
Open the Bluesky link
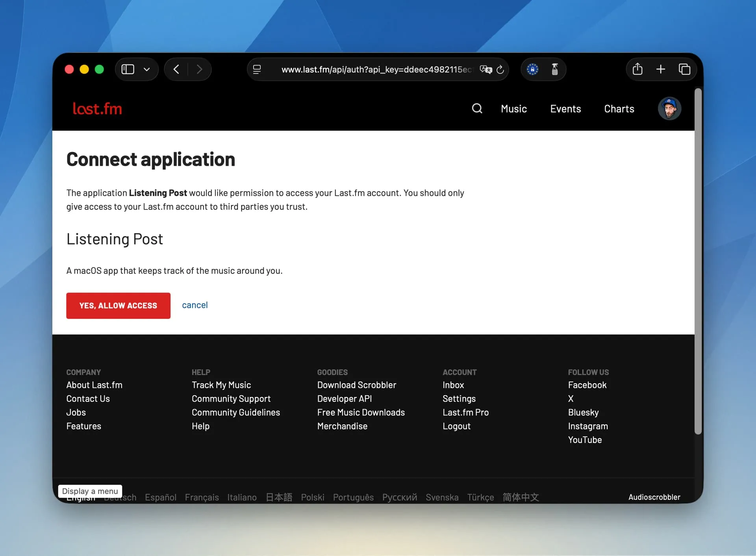[583, 412]
